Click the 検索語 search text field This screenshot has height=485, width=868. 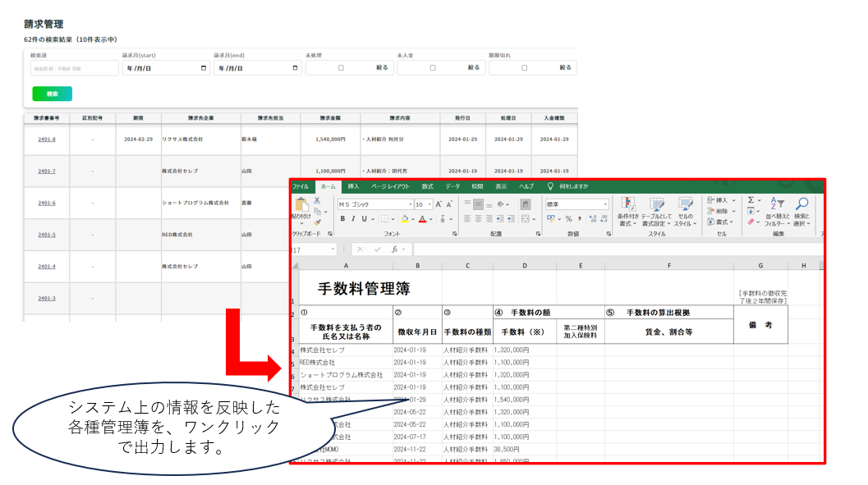point(74,68)
